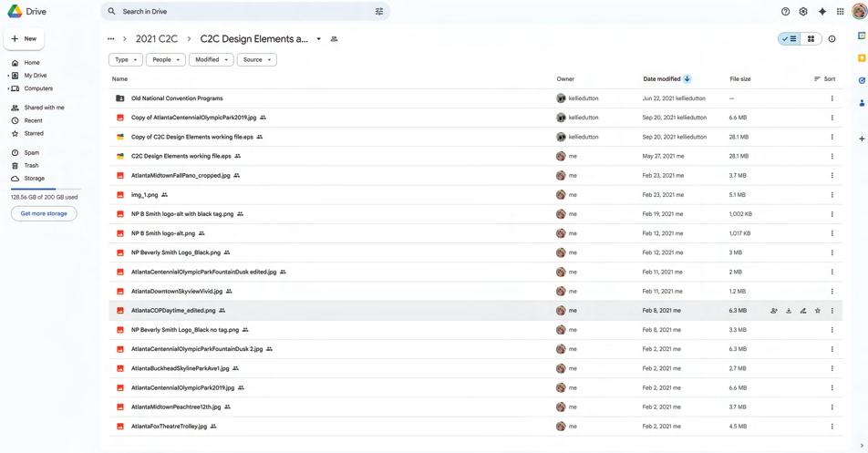Viewport: 868px width, 453px height.
Task: Click shared folder people icon beside breadcrumb
Action: tap(334, 39)
